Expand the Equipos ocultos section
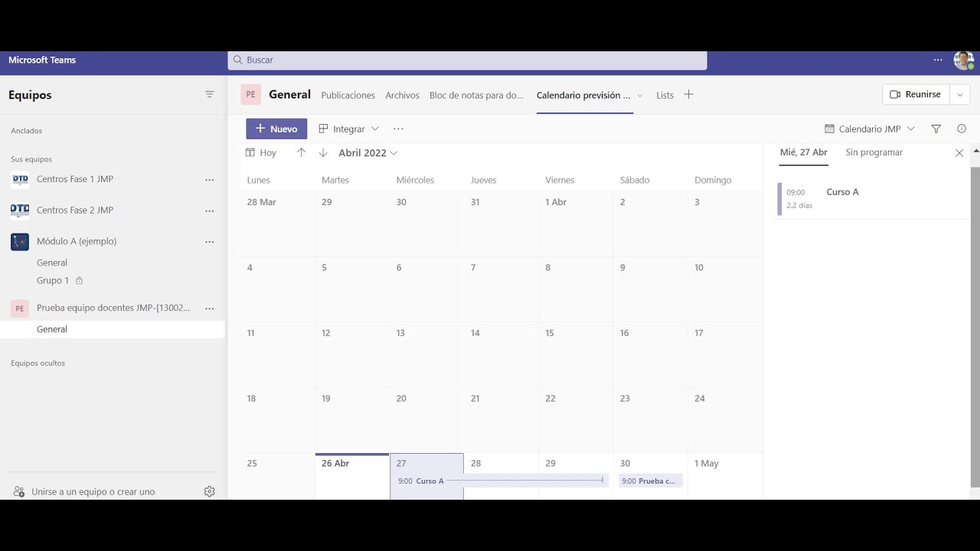 point(38,364)
